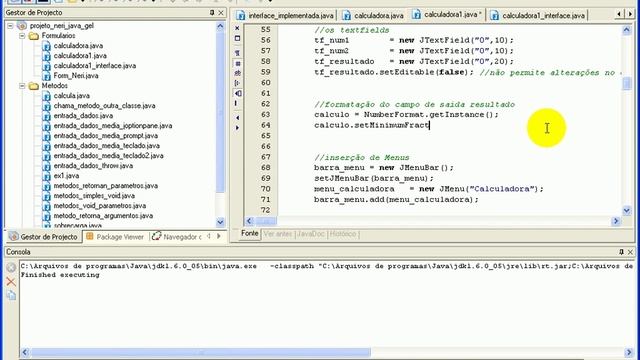Screen dimensions: 640x360
Task: Click the indent guides icon in editor sidebar
Action: tap(237, 83)
